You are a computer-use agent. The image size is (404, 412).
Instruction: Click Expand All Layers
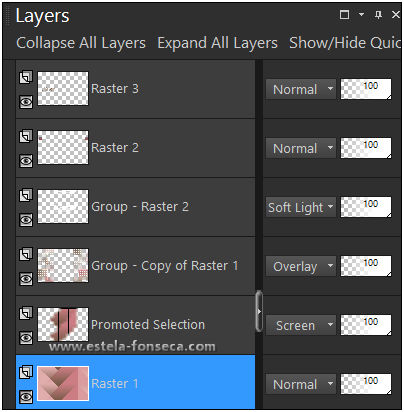[217, 43]
